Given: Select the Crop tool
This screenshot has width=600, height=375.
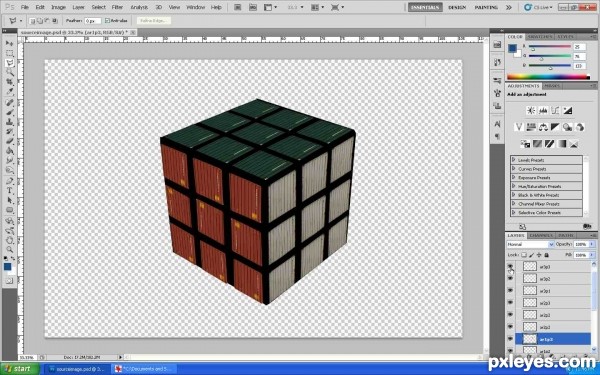Looking at the screenshot, I should pyautogui.click(x=9, y=82).
